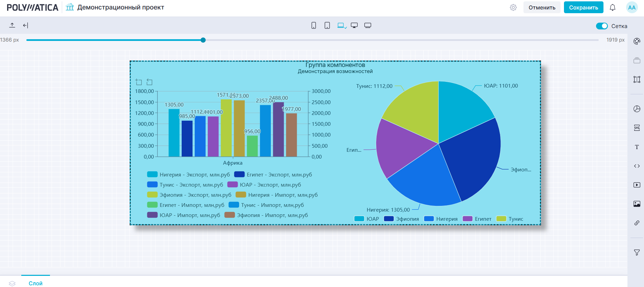
Task: Disable the Сетка grid toggle
Action: (601, 26)
